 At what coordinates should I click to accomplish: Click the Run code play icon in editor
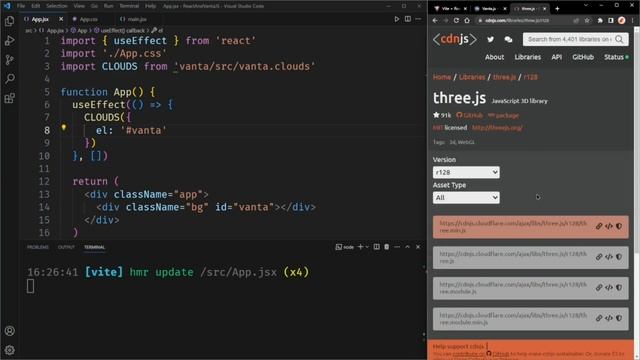396,19
